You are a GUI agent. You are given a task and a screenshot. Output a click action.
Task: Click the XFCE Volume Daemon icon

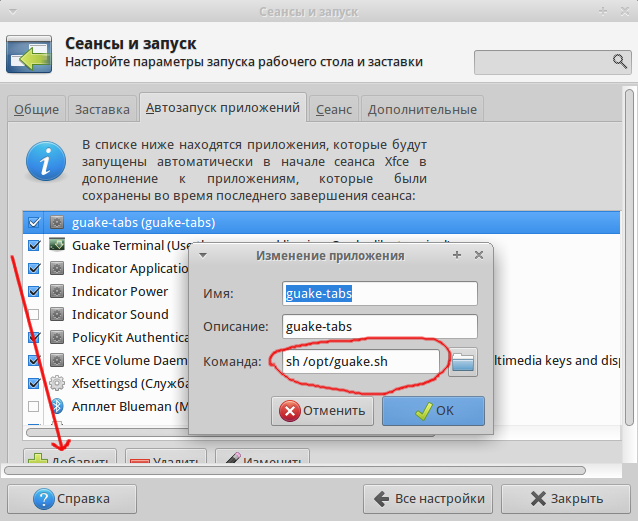pos(57,360)
